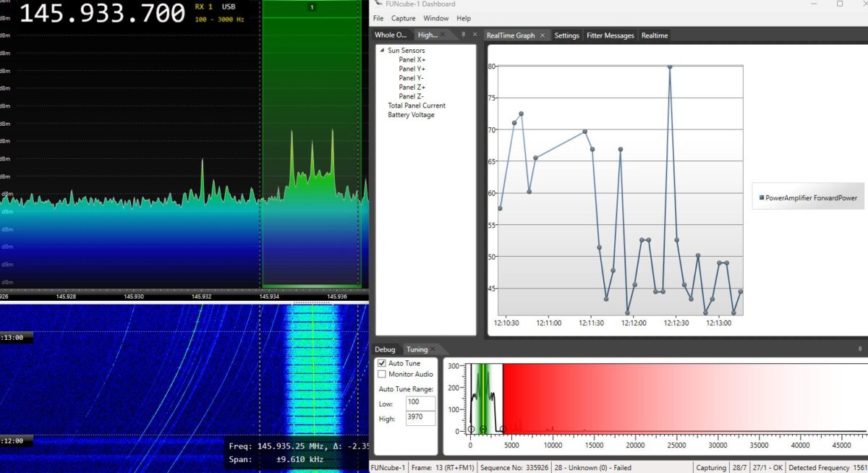This screenshot has height=473, width=868.
Task: Switch to the Fitter Messages tab
Action: (x=610, y=35)
